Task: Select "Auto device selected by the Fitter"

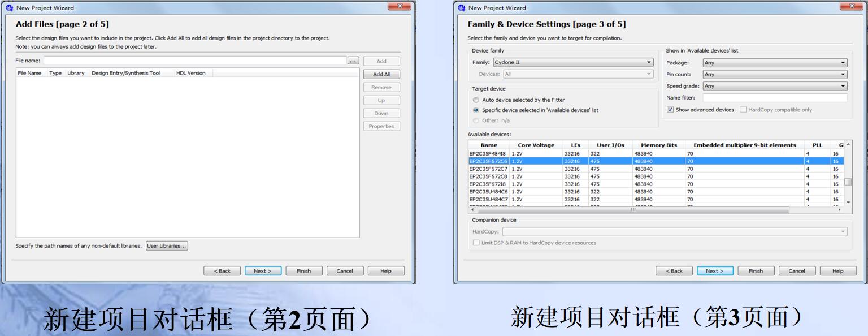Action: click(475, 100)
